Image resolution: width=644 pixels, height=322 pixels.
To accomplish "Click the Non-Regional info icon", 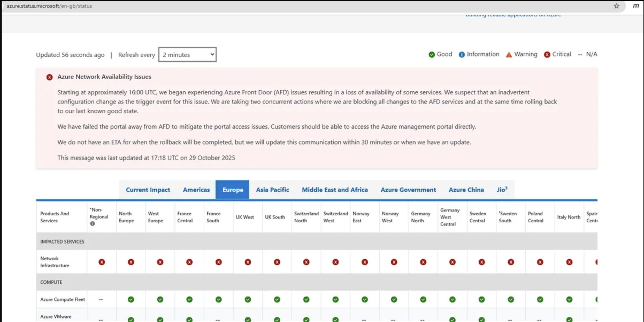I will tap(93, 224).
